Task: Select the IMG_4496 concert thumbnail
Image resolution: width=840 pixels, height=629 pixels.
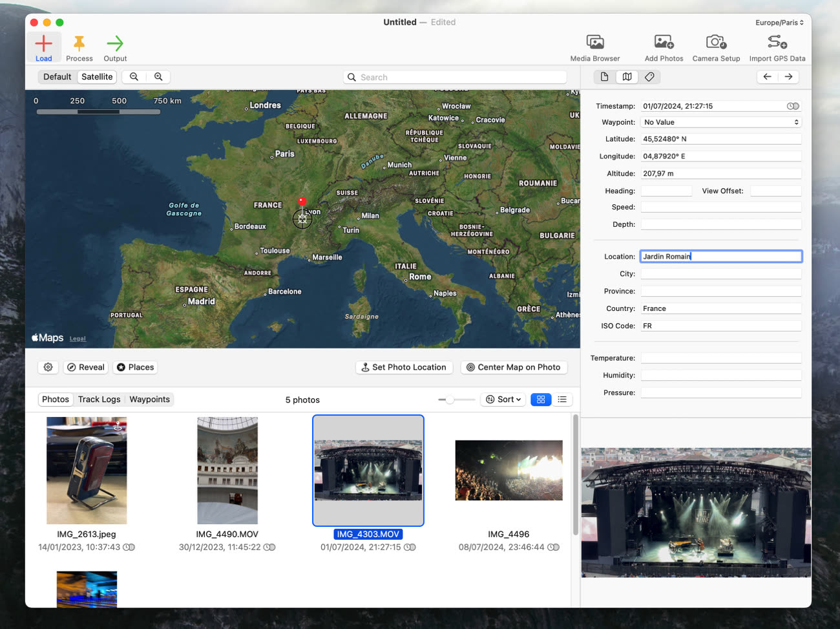Action: point(509,471)
